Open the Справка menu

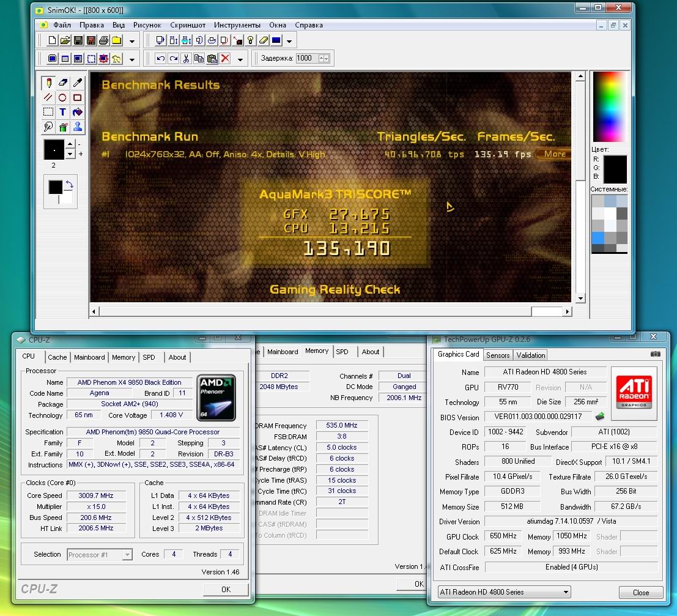point(309,25)
